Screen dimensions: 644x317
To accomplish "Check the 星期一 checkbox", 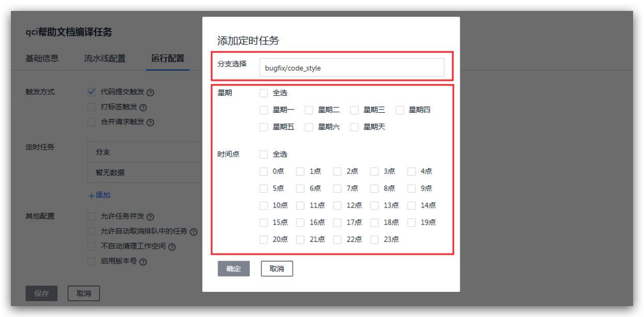I will click(264, 110).
